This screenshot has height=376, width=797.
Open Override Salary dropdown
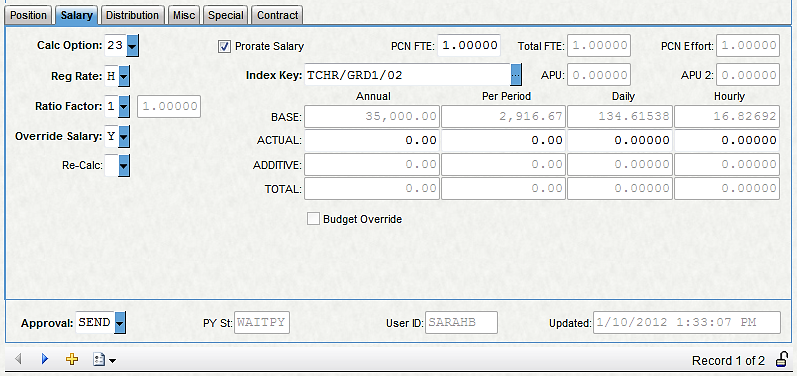(x=124, y=137)
